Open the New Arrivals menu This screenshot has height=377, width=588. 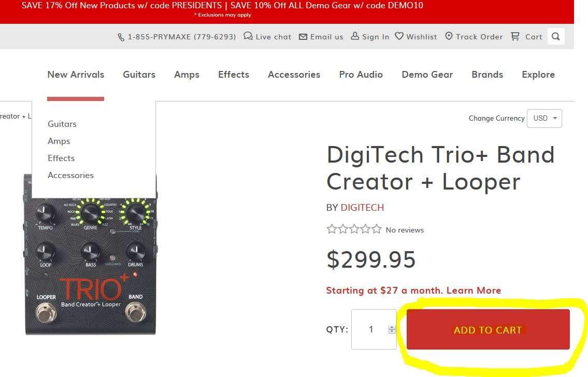[x=76, y=75]
